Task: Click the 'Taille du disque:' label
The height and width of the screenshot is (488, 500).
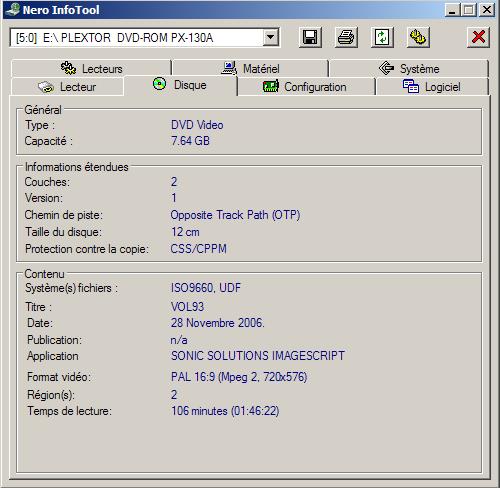Action: point(63,232)
